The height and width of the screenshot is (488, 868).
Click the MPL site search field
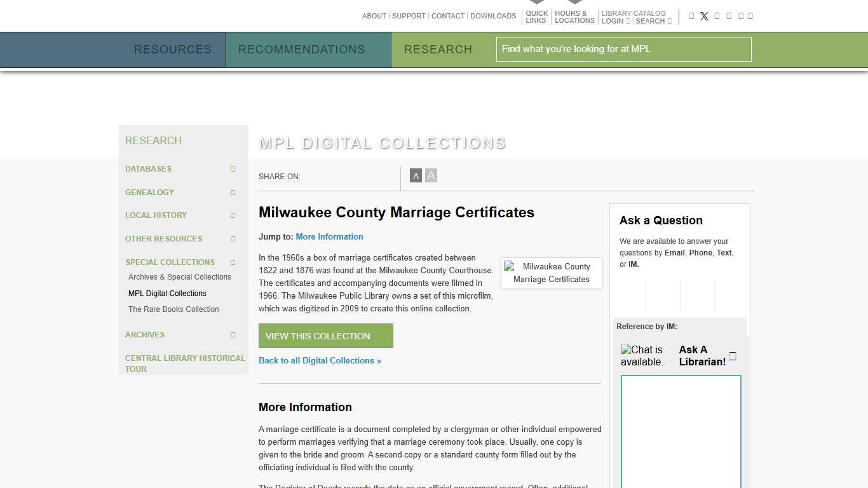point(623,49)
